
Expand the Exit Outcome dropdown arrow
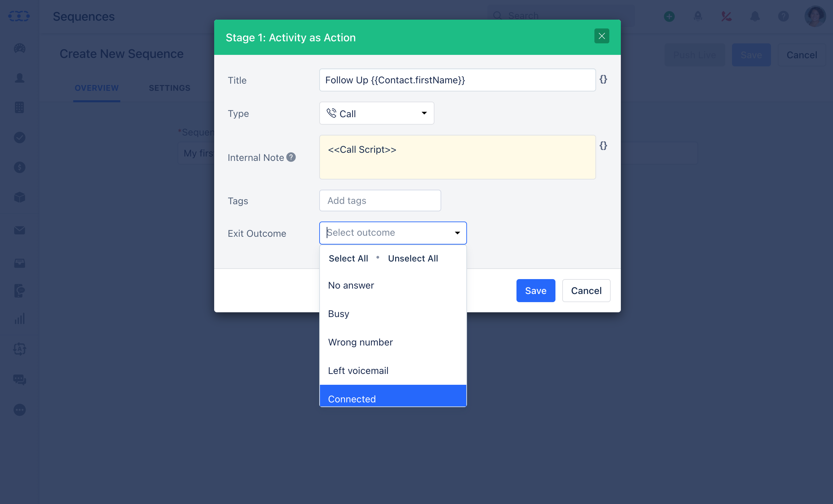pos(457,233)
